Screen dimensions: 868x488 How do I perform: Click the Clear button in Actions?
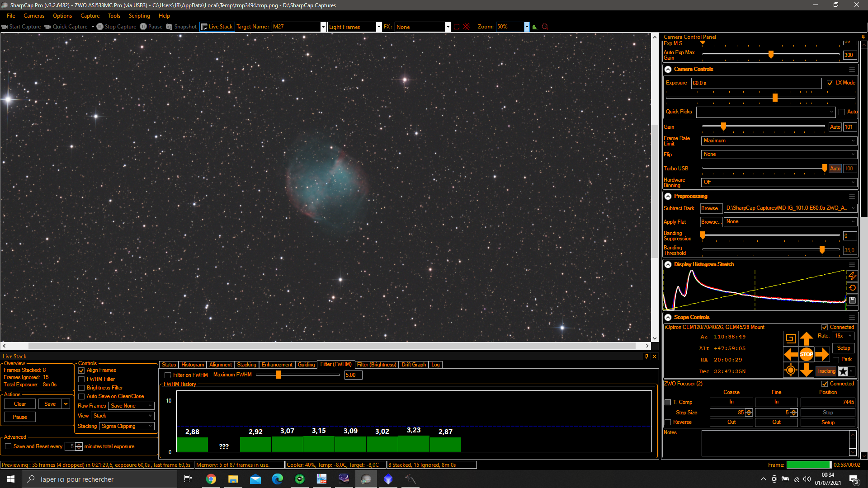click(20, 404)
